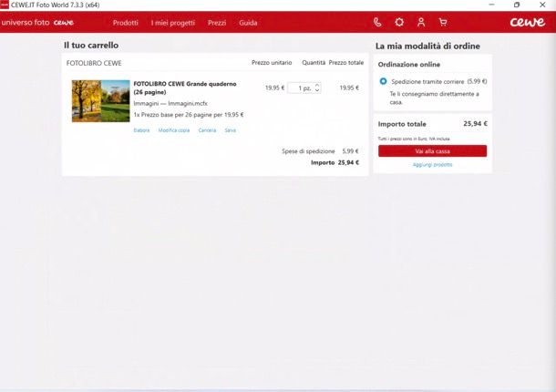Click Te li consegniamo direttamente a casa text
Viewport: 556px width, 392px height.
435,98
